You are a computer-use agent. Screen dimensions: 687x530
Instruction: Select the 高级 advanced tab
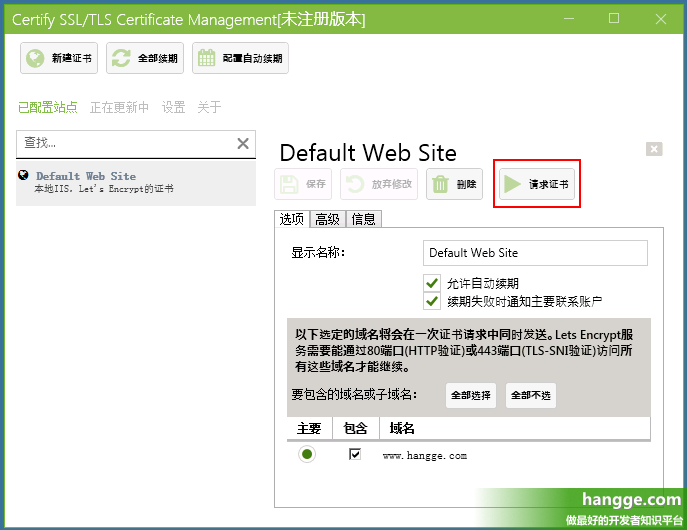click(327, 219)
